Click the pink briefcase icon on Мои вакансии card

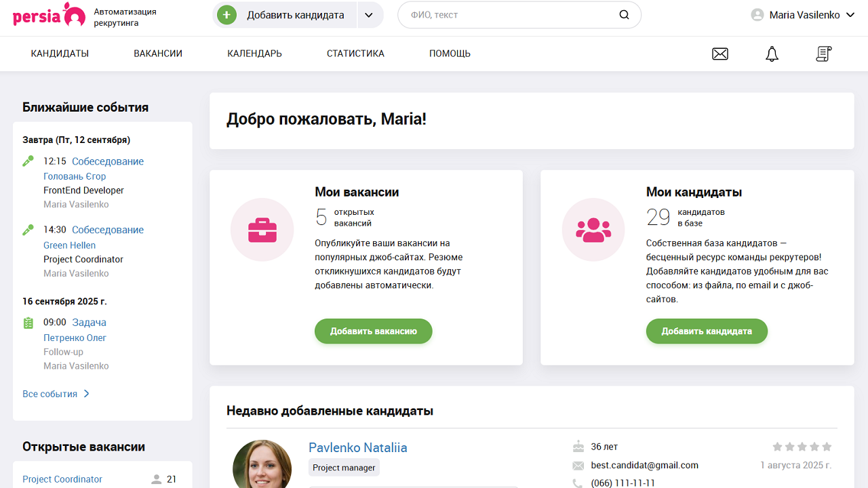tap(262, 230)
